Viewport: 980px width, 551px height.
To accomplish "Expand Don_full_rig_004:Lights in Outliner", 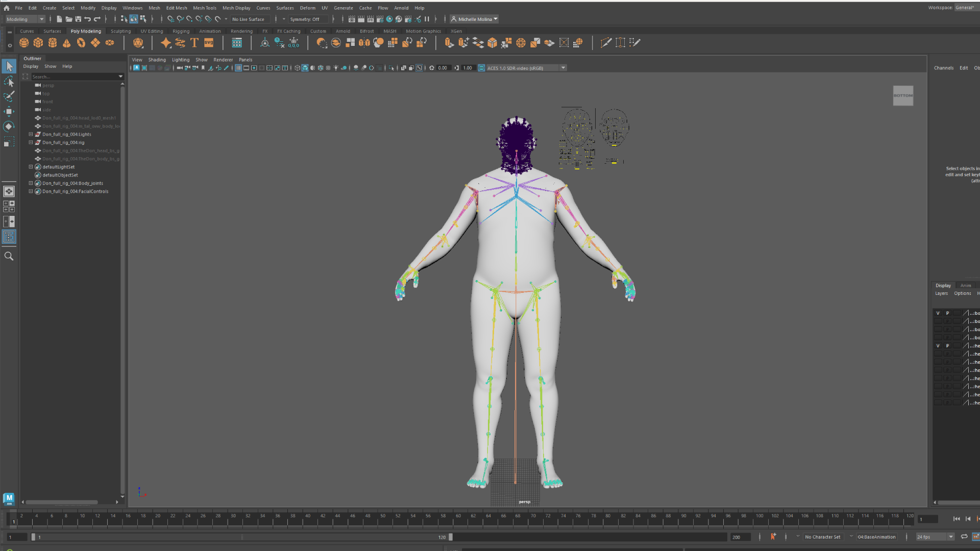I will tap(31, 135).
